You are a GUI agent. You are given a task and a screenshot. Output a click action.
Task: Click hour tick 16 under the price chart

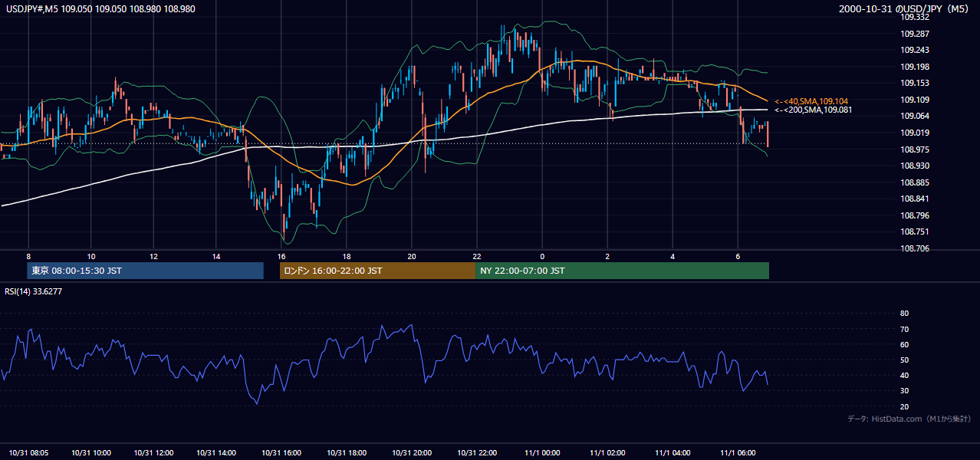(x=282, y=257)
